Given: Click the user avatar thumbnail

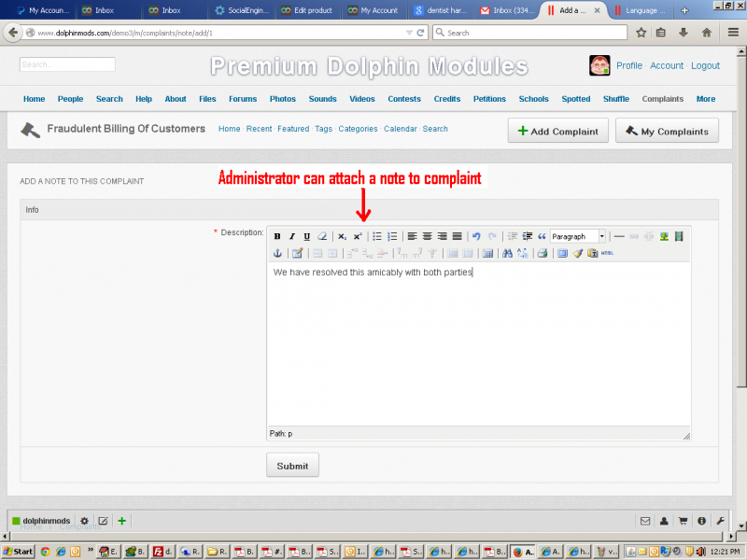Looking at the screenshot, I should click(x=599, y=65).
